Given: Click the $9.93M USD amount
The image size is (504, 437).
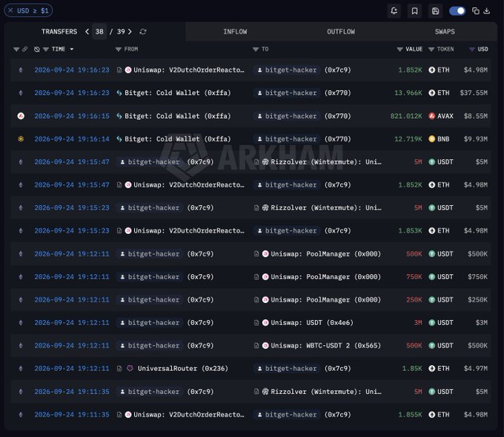Looking at the screenshot, I should [475, 139].
